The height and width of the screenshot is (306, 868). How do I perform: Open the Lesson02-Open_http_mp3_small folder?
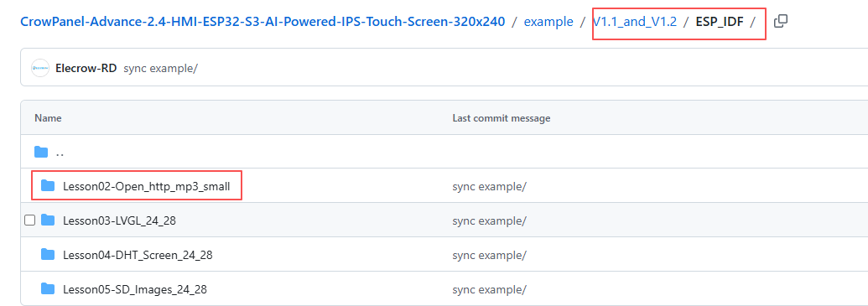pyautogui.click(x=146, y=186)
